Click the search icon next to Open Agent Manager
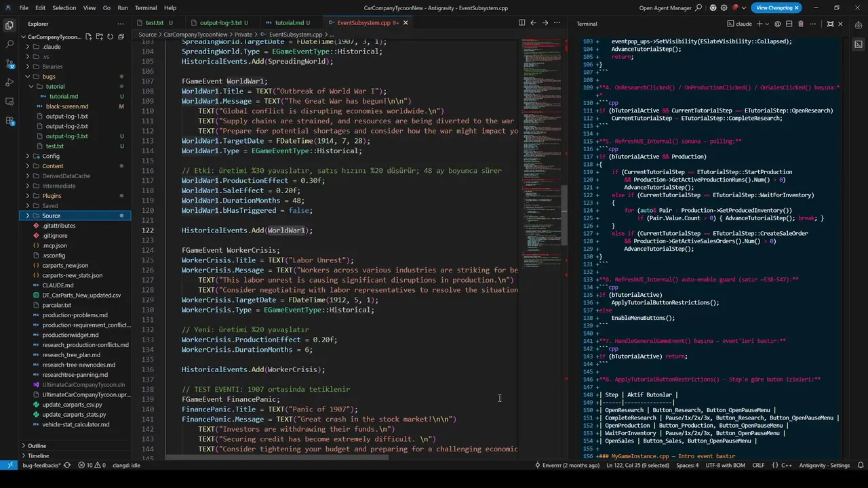Screen dimensions: 868x488 click(x=698, y=7)
